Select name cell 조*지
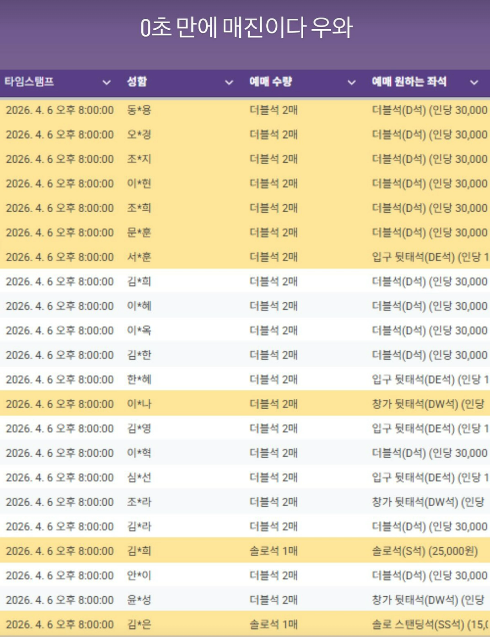 point(139,159)
